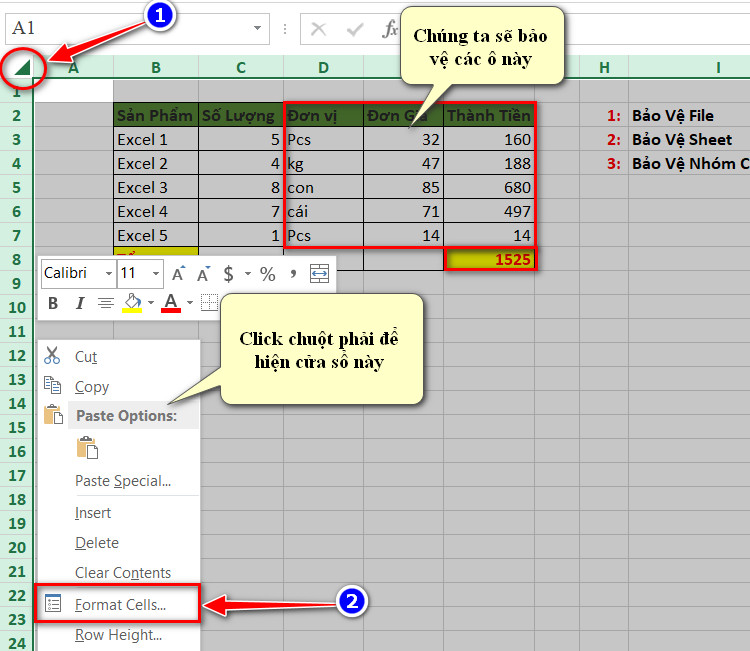Open font color dropdown arrow

[x=190, y=302]
